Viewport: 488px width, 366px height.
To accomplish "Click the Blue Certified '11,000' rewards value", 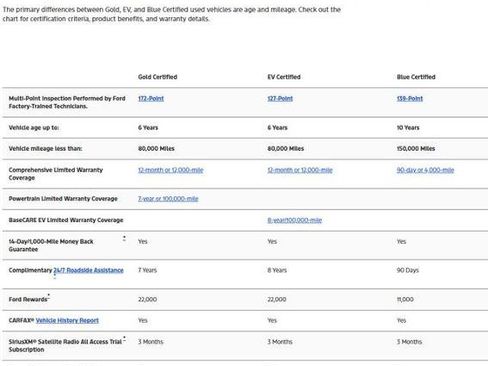I will 405,299.
